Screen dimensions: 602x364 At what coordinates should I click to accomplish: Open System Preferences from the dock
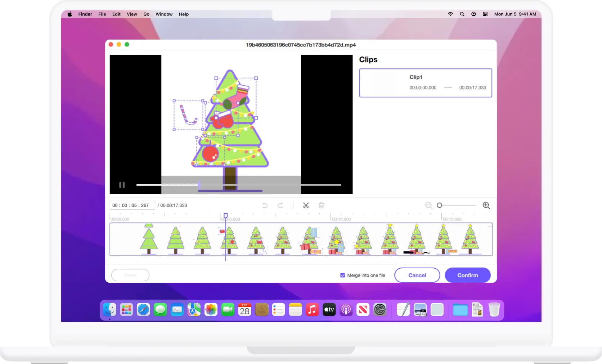(380, 309)
